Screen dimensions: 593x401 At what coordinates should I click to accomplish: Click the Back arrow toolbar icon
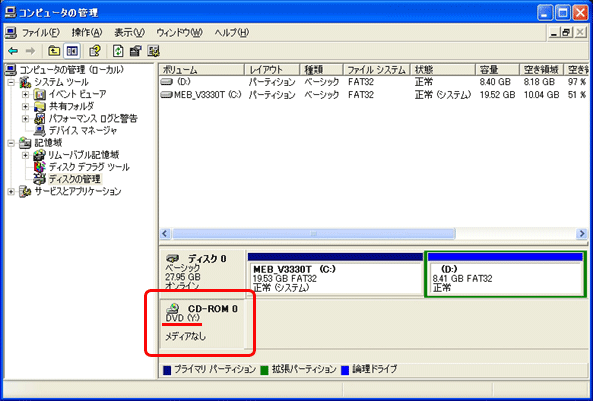(13, 51)
